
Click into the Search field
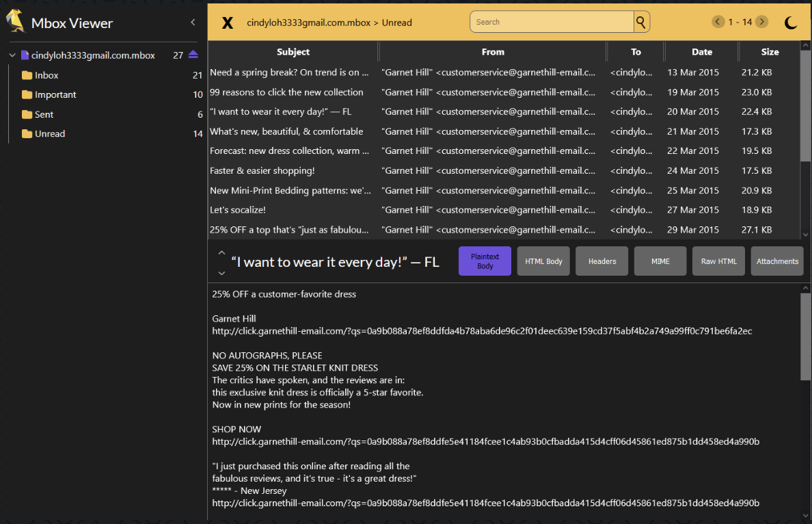pos(552,22)
